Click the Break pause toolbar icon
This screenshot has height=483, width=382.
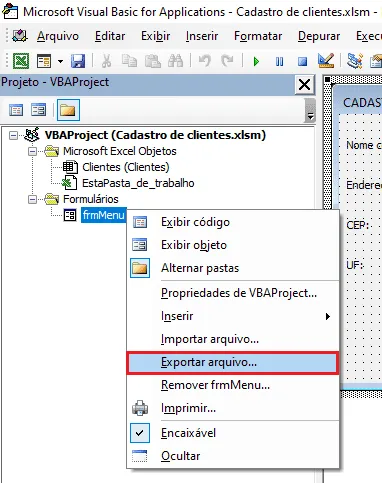pyautogui.click(x=279, y=61)
